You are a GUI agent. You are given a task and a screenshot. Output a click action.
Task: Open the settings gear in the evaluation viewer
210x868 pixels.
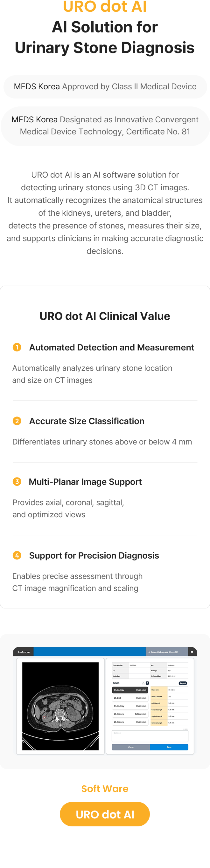(x=192, y=652)
